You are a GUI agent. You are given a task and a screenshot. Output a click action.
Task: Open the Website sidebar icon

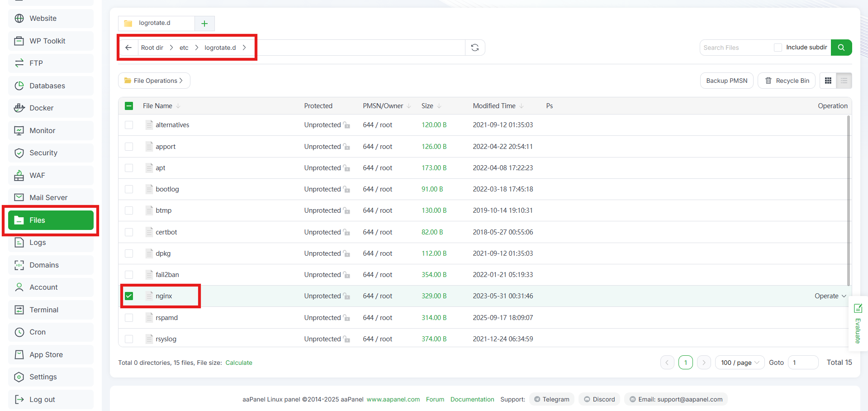tap(19, 19)
